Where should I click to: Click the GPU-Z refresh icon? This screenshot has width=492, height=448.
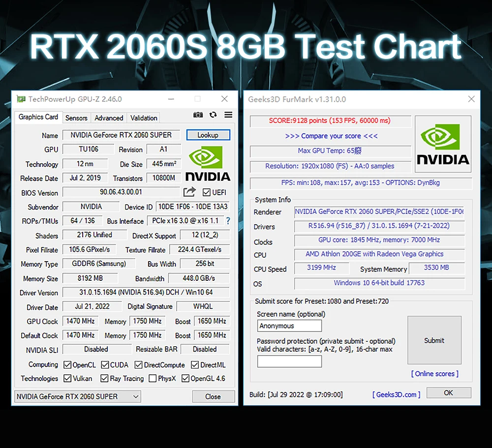point(213,115)
